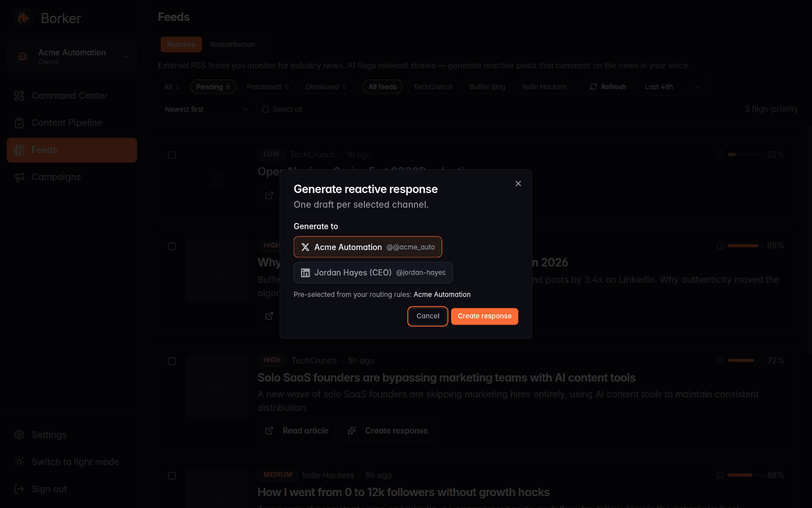Click the Feeds newspaper icon in sidebar

(19, 150)
